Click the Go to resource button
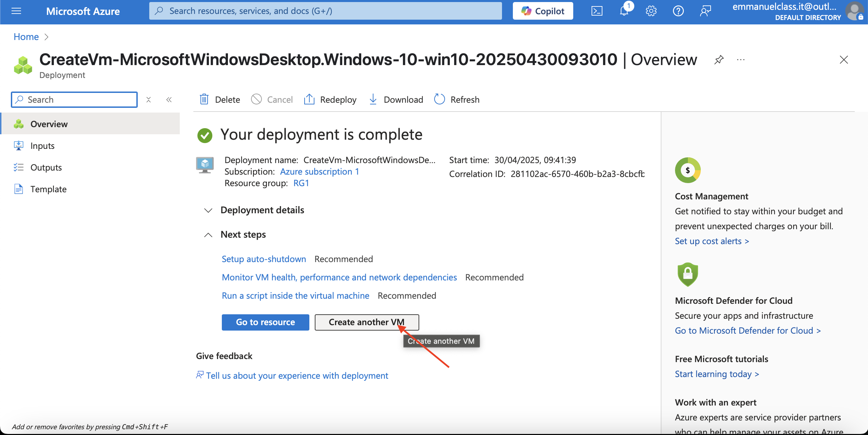Image resolution: width=868 pixels, height=435 pixels. click(x=266, y=322)
